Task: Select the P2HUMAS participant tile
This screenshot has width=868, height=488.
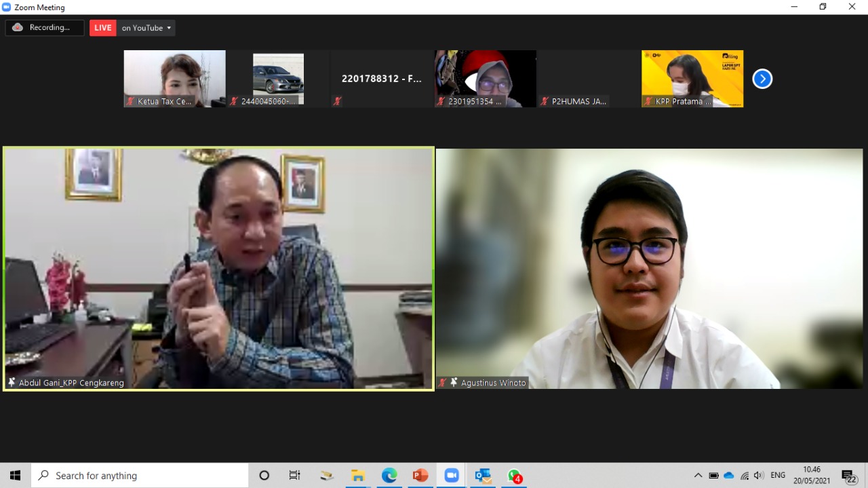Action: (x=589, y=79)
